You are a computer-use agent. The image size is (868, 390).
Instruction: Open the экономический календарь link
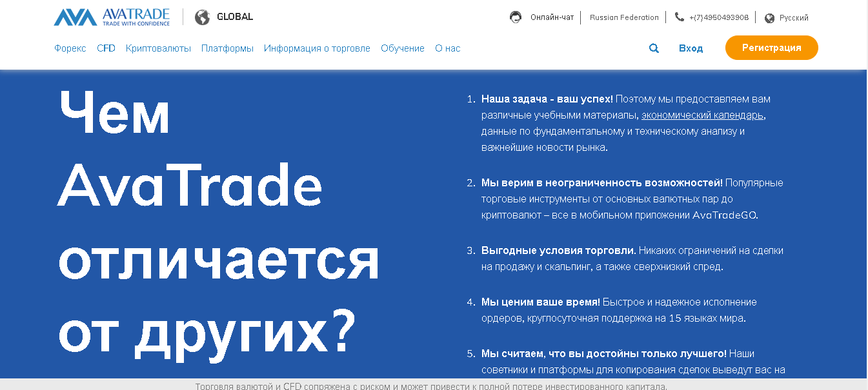[x=703, y=115]
